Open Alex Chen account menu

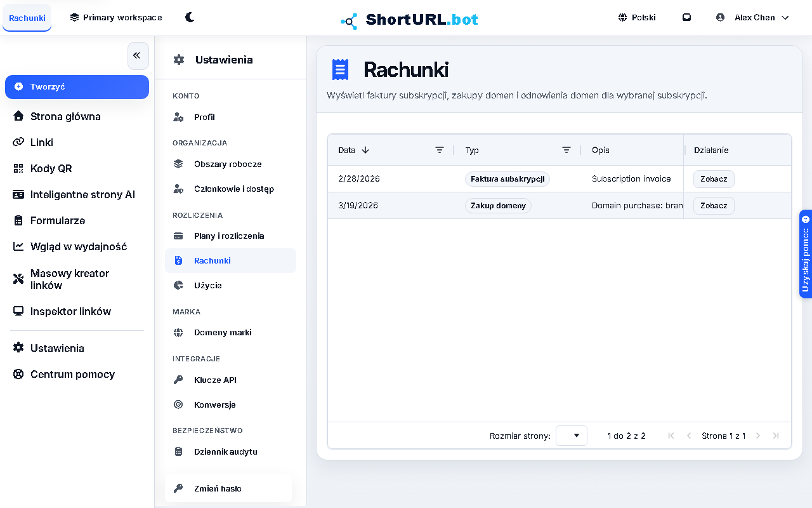752,17
